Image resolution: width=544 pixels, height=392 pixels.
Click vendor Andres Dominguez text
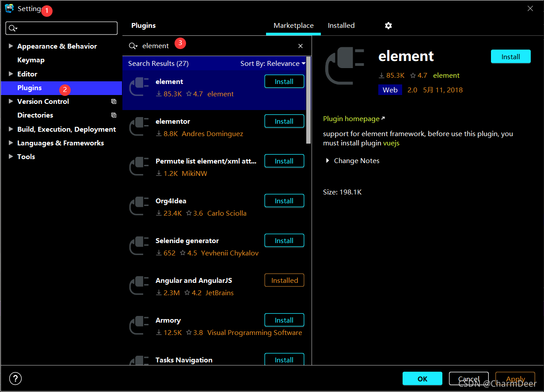point(212,133)
